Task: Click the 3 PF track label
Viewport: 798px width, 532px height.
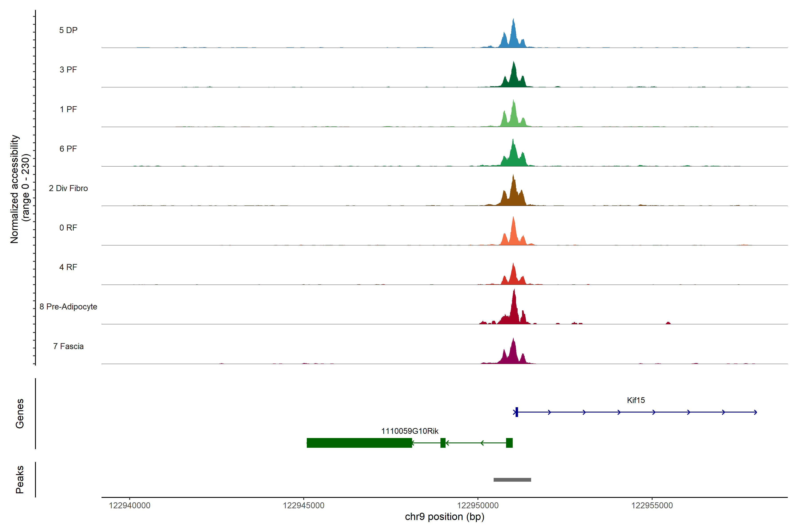Action: coord(68,70)
